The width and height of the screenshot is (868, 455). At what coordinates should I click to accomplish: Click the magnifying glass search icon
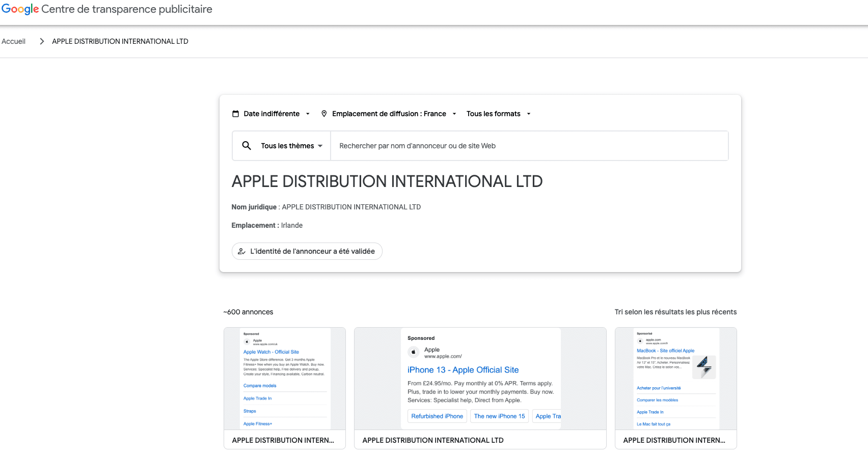click(x=247, y=146)
